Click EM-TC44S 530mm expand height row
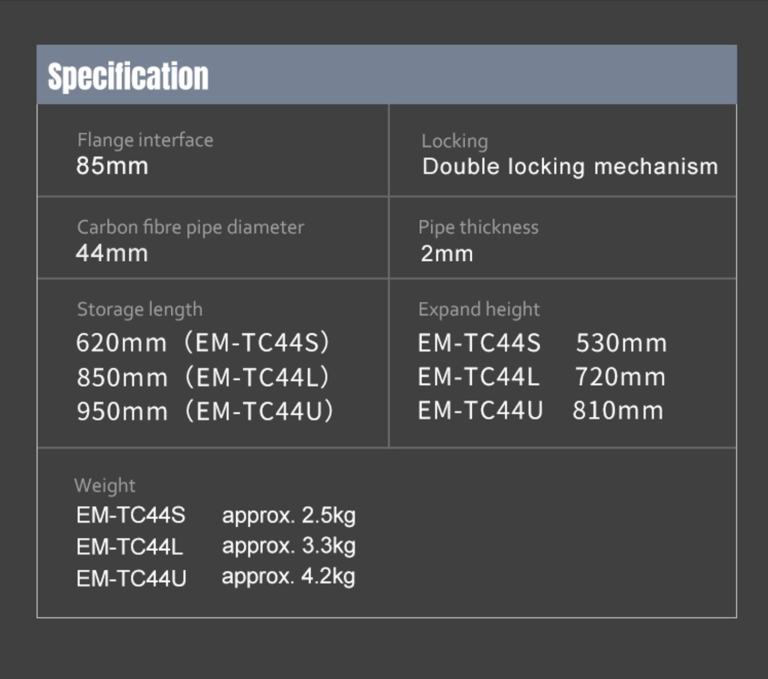 pos(542,343)
